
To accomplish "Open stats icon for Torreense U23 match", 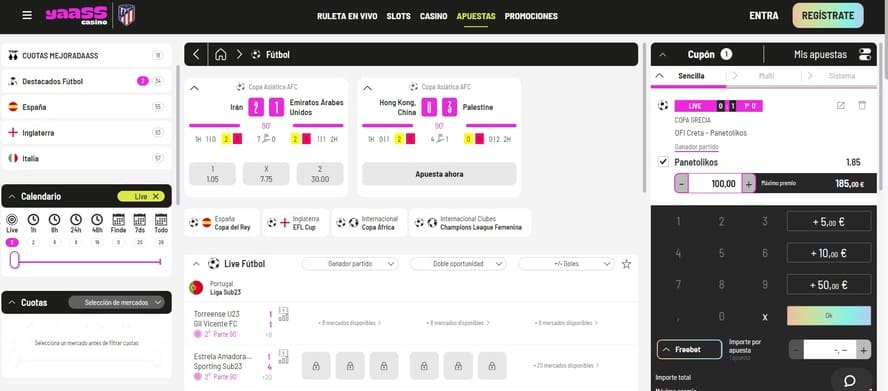I will (284, 314).
